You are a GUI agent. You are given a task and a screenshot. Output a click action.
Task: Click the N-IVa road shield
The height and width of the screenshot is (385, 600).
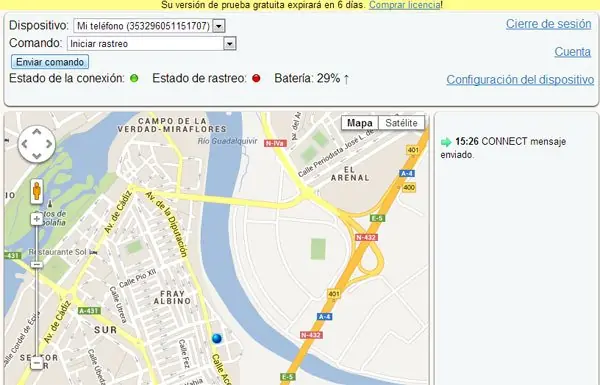pyautogui.click(x=275, y=143)
